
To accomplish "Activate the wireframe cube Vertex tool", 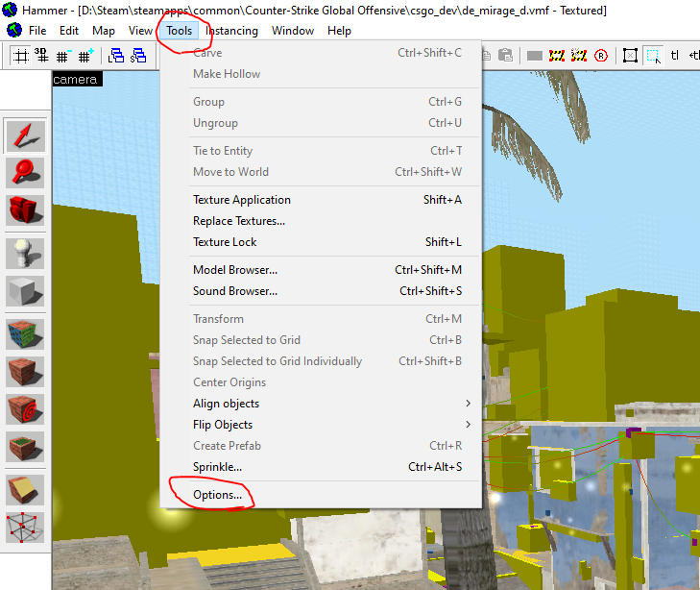I will click(25, 528).
